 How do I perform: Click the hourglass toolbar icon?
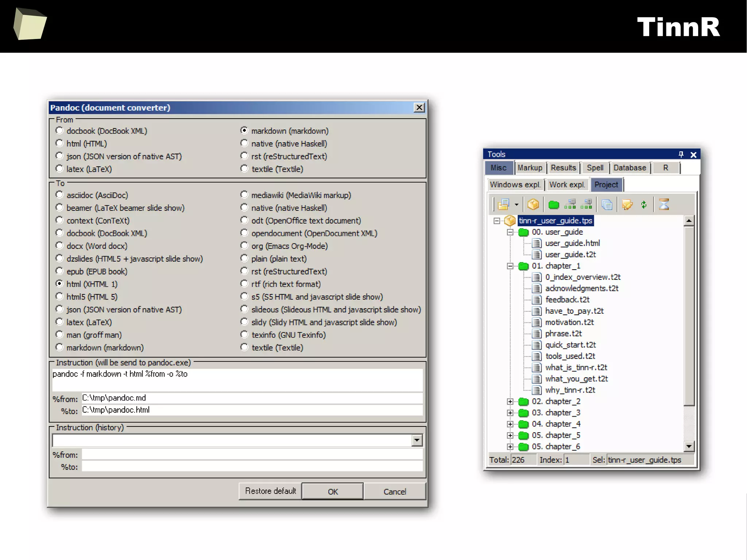664,205
